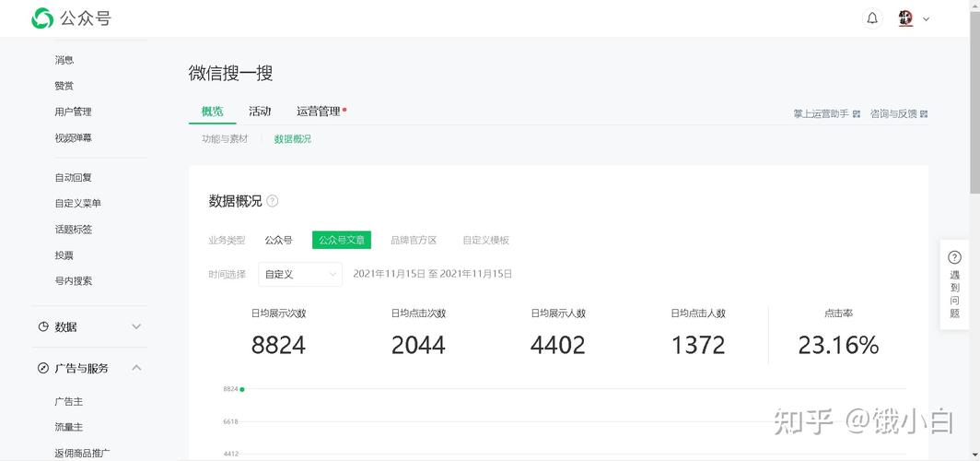Select the 数据概况 sub-tab

click(x=293, y=139)
